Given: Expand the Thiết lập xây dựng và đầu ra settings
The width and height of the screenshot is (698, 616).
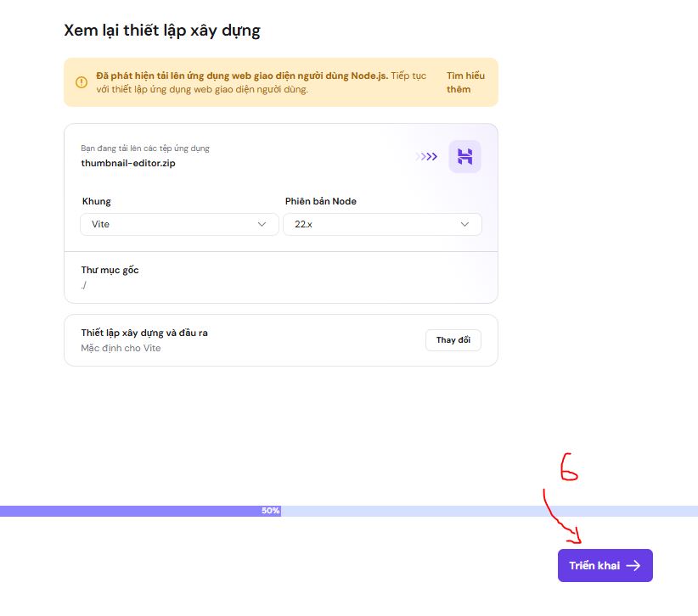Looking at the screenshot, I should [x=453, y=339].
